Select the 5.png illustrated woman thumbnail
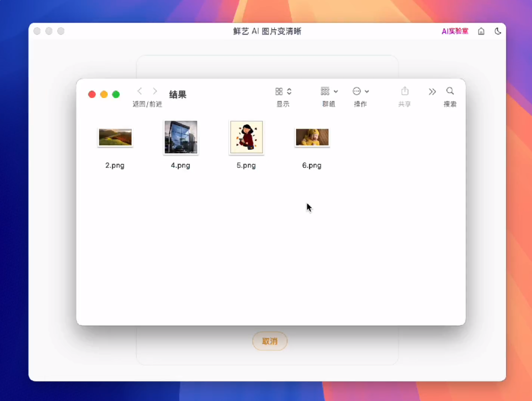Viewport: 532px width, 401px height. 247,137
